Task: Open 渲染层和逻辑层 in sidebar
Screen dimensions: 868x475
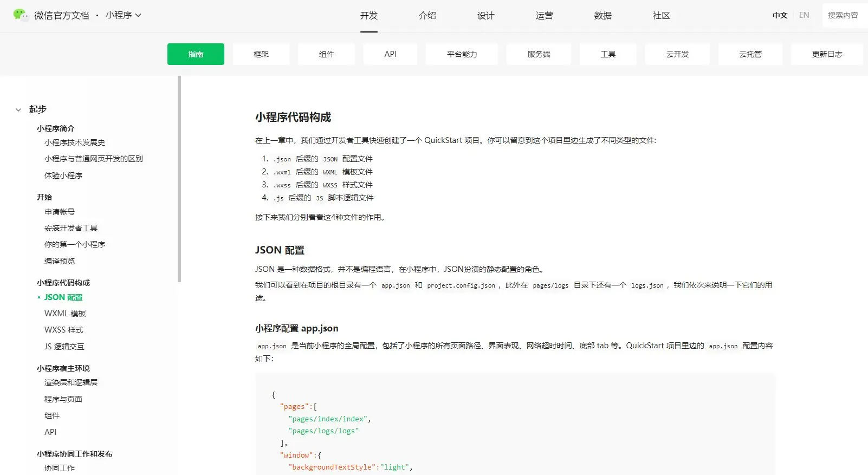Action: pyautogui.click(x=71, y=382)
